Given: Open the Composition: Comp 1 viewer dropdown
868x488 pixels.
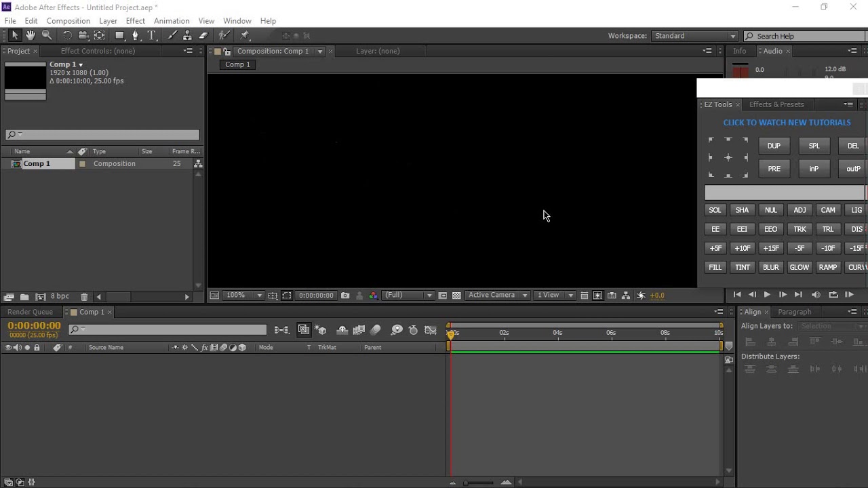Looking at the screenshot, I should click(x=320, y=52).
